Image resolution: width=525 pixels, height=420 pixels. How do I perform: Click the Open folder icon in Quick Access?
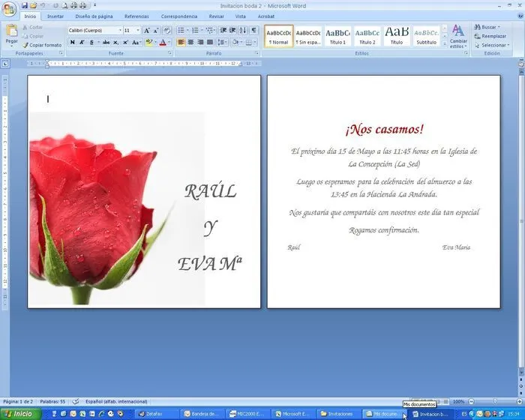pos(33,5)
